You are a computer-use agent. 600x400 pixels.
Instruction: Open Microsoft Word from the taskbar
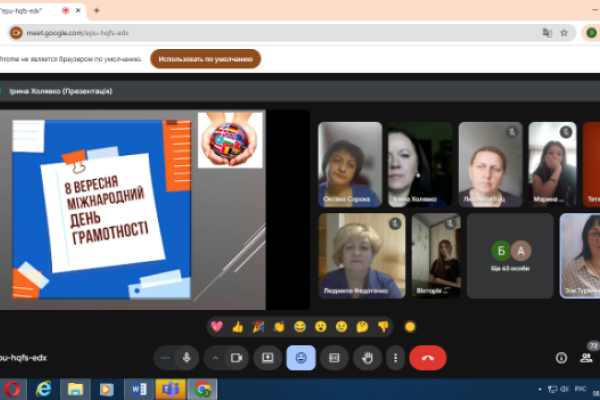(139, 389)
